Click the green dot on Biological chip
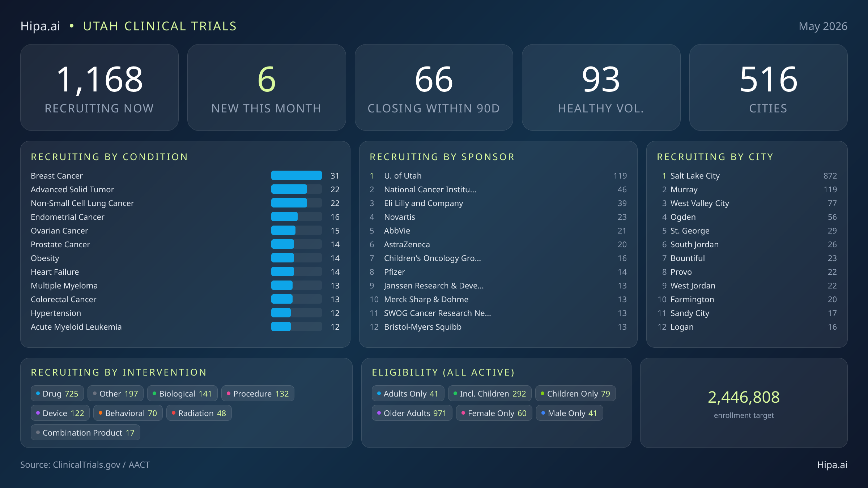 pyautogui.click(x=154, y=393)
